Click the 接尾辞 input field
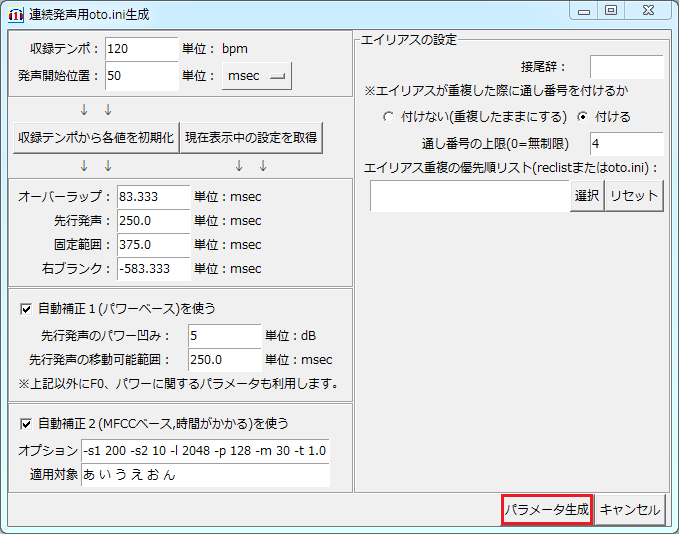The image size is (679, 534). pos(627,67)
